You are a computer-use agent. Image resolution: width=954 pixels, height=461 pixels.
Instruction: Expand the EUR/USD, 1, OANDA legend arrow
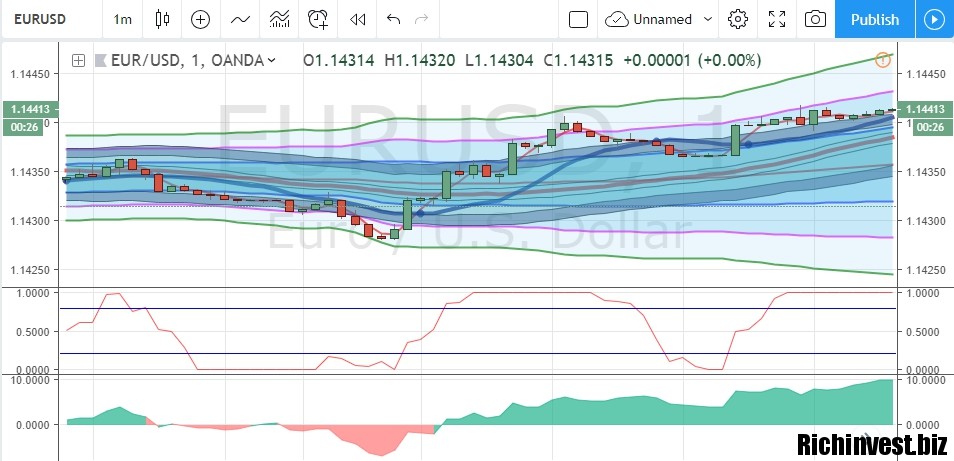[271, 61]
